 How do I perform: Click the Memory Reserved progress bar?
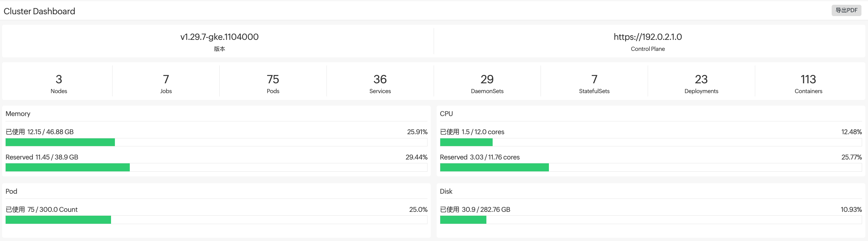pos(216,168)
